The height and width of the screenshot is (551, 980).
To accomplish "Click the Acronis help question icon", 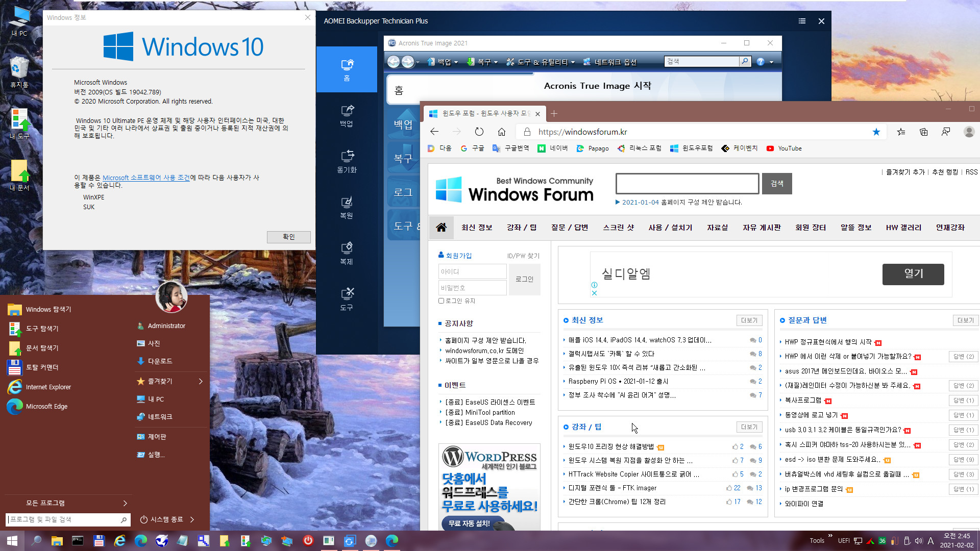I will [761, 62].
